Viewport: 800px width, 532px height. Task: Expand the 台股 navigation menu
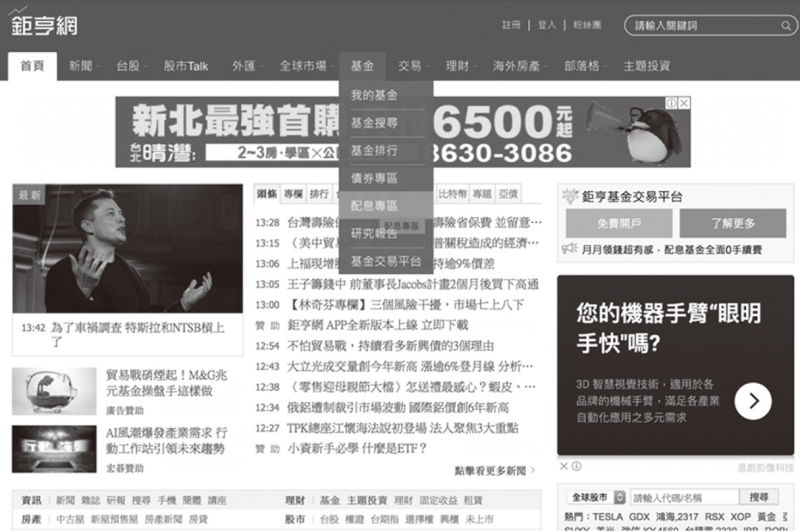tap(129, 66)
